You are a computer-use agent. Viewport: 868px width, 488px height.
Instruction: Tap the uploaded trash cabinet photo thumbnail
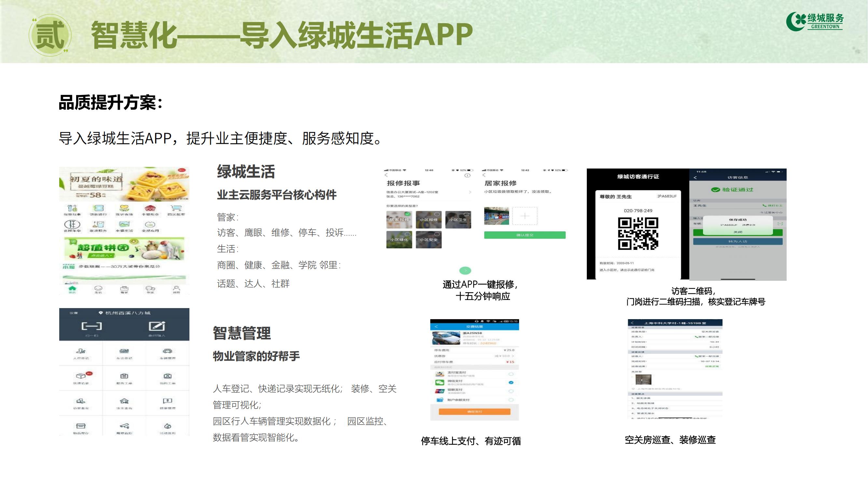[496, 216]
